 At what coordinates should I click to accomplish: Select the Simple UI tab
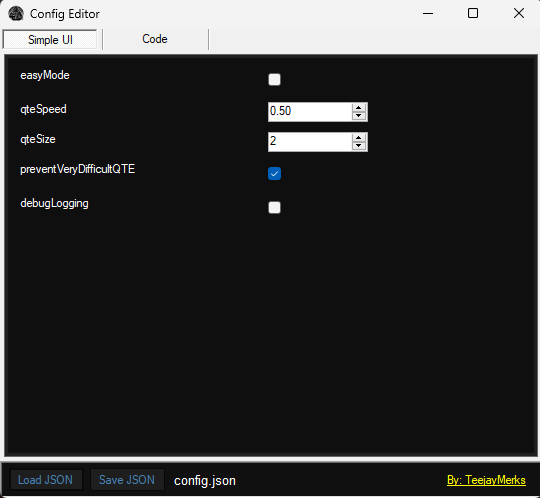(50, 40)
